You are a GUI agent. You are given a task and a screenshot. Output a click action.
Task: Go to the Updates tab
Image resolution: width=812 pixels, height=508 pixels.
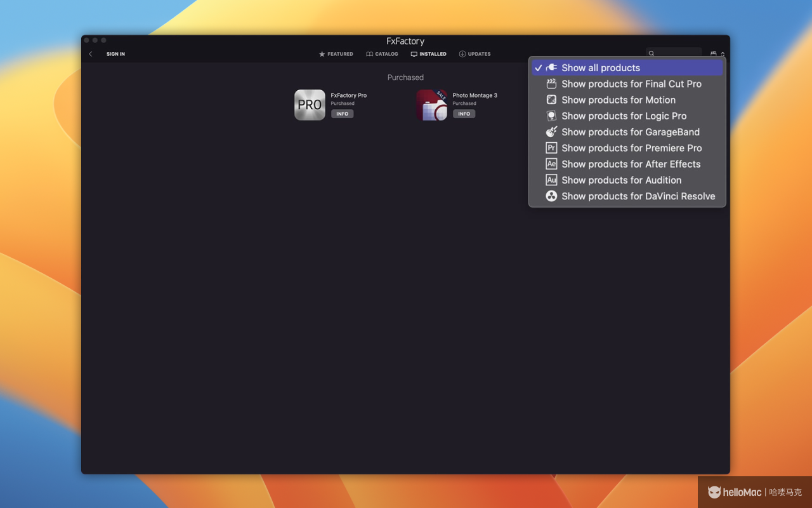[475, 54]
